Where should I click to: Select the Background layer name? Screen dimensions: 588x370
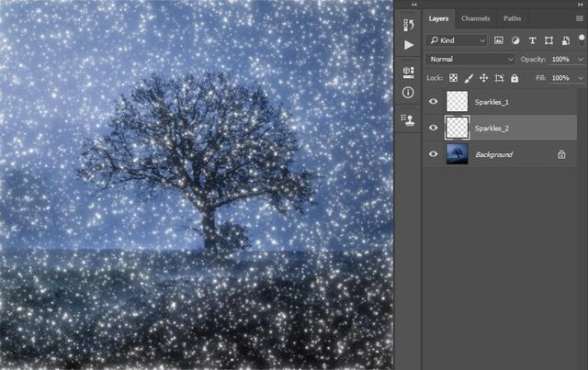[494, 154]
